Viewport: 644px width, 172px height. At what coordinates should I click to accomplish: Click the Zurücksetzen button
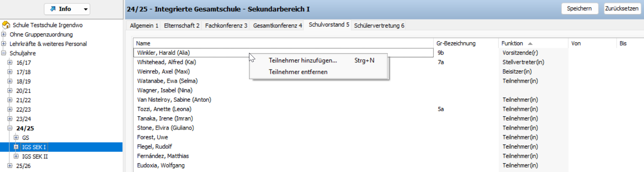click(x=621, y=9)
